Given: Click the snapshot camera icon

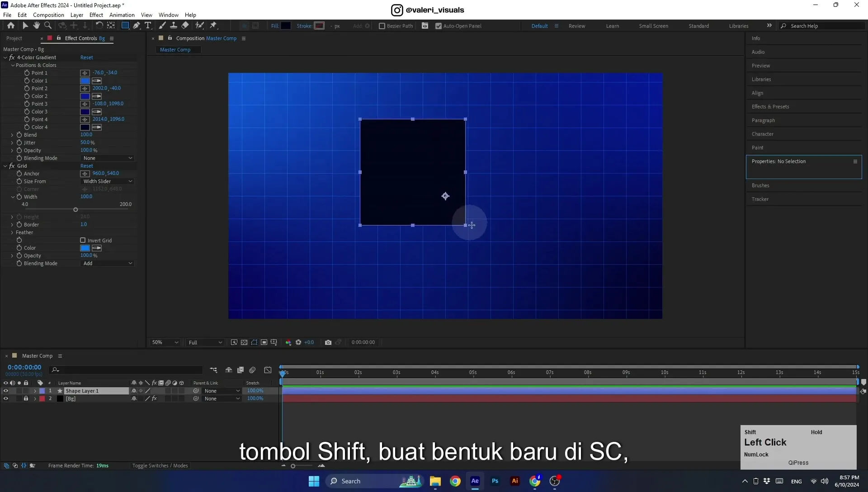Looking at the screenshot, I should click(x=328, y=342).
